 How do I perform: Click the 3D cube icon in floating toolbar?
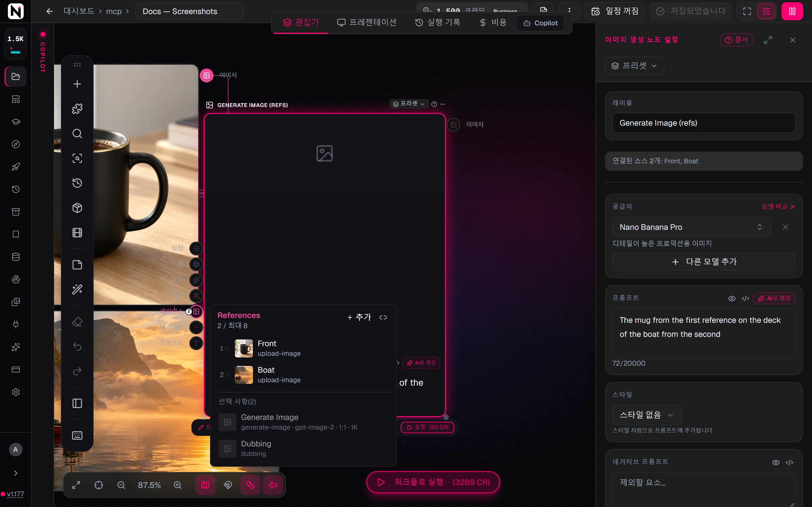pyautogui.click(x=77, y=208)
